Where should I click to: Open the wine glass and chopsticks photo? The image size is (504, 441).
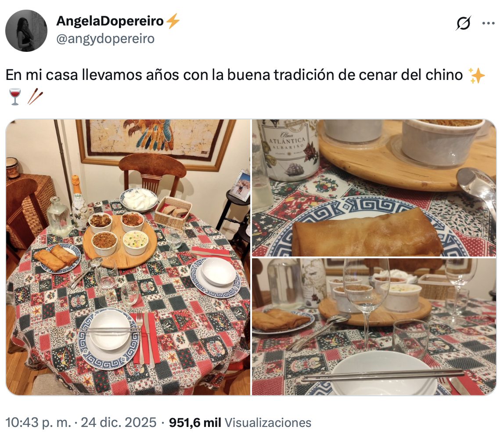[374, 327]
